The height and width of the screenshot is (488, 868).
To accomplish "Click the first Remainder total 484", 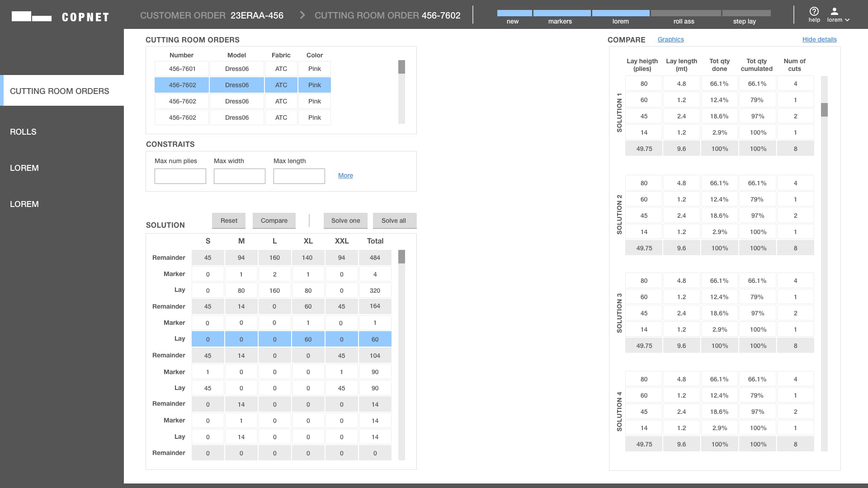I will tap(375, 258).
